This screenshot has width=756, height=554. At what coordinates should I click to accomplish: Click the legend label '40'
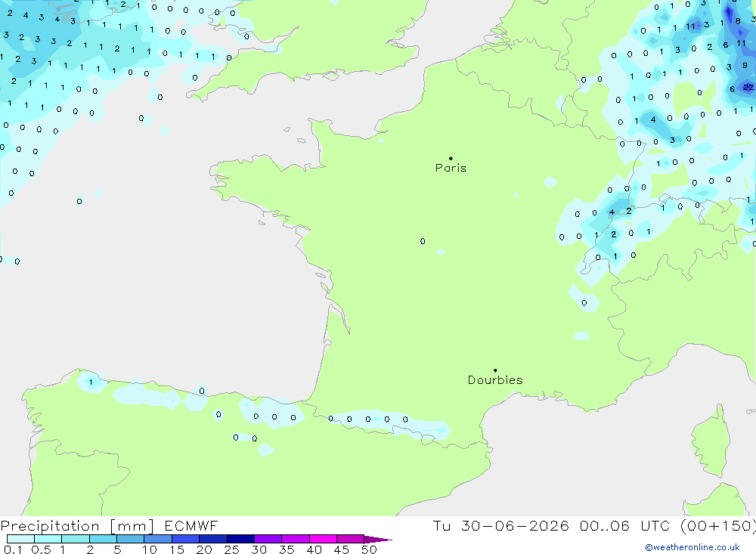tap(314, 549)
